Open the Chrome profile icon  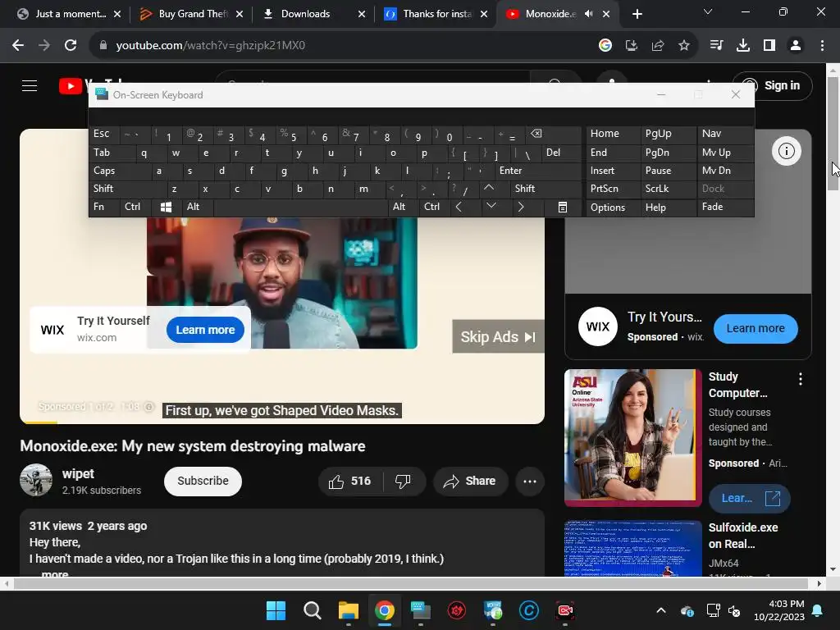796,46
